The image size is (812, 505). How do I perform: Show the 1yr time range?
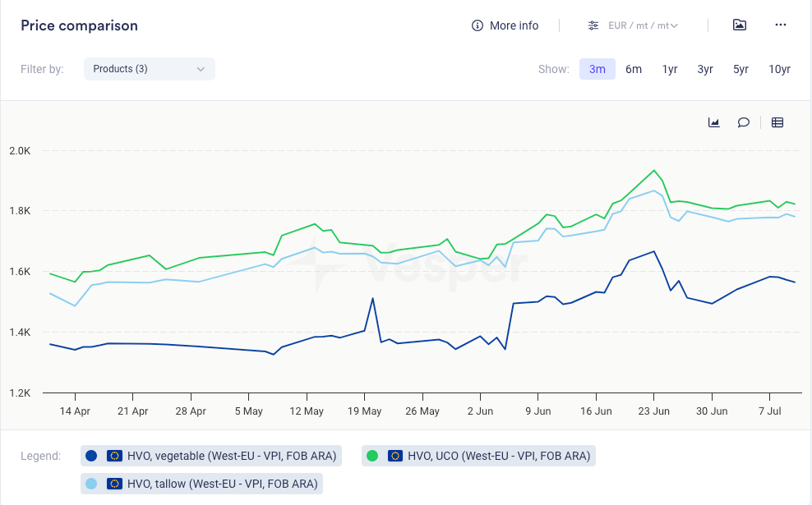coord(670,69)
